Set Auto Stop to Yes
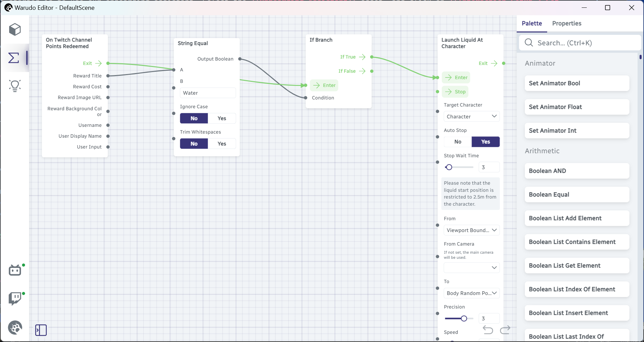Viewport: 644px width, 342px height. (486, 142)
